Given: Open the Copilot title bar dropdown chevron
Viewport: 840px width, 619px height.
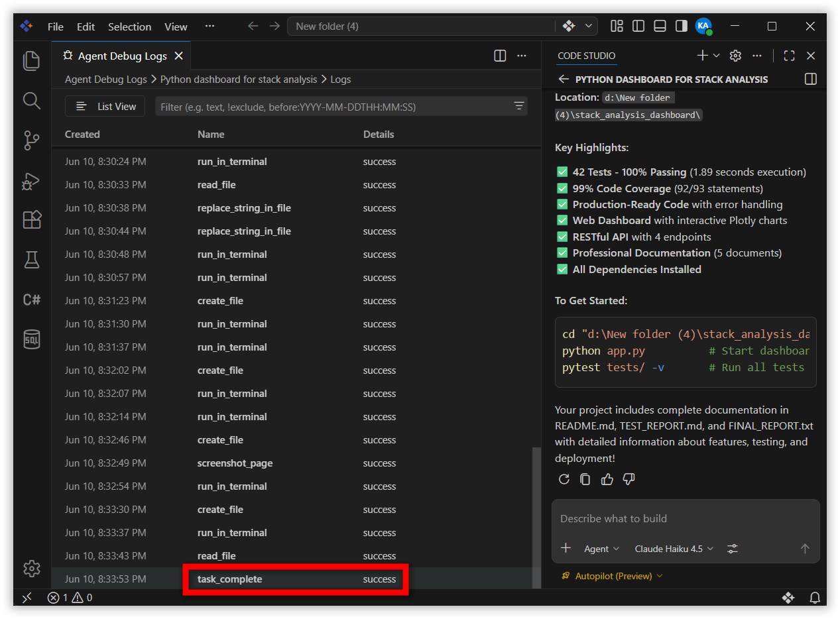Looking at the screenshot, I should tap(589, 26).
